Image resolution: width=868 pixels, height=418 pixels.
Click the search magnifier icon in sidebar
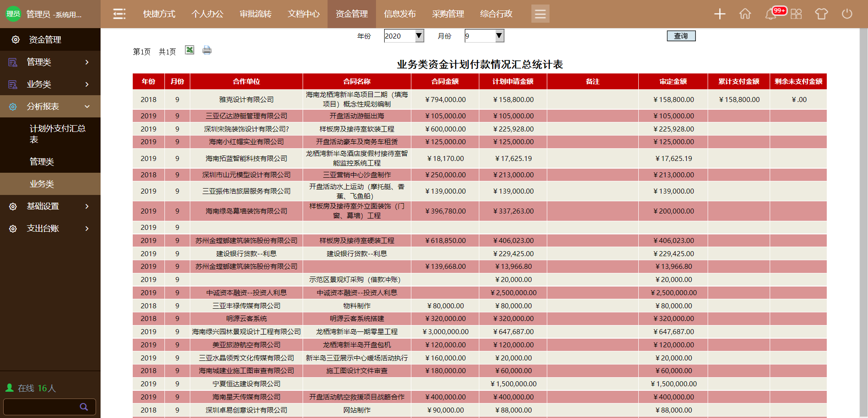coord(84,407)
